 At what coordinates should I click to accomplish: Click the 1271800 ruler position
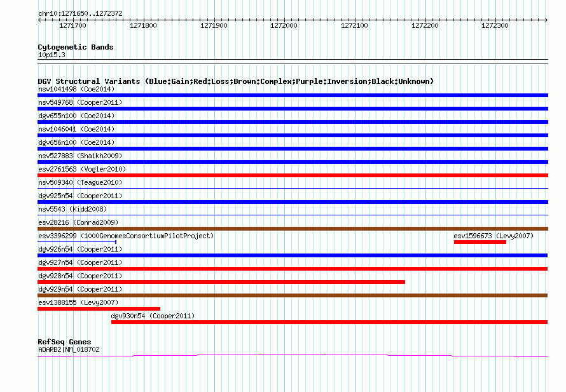(x=143, y=25)
